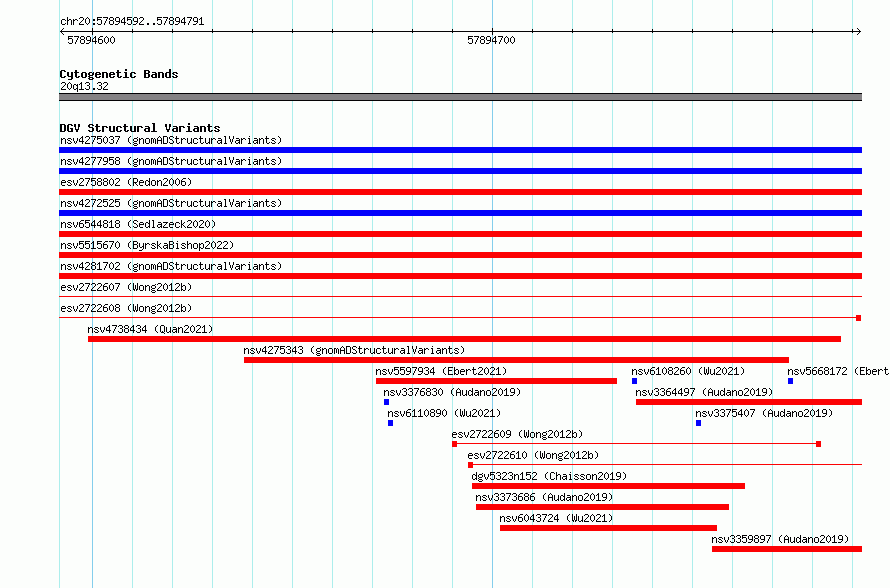Click the Cytogenetic Bands track title
The height and width of the screenshot is (588, 890).
click(x=119, y=74)
